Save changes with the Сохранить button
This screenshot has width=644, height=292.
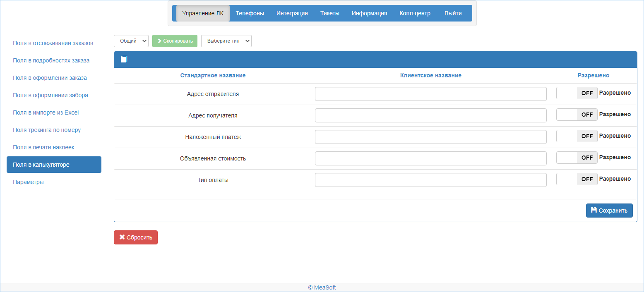[x=609, y=211]
